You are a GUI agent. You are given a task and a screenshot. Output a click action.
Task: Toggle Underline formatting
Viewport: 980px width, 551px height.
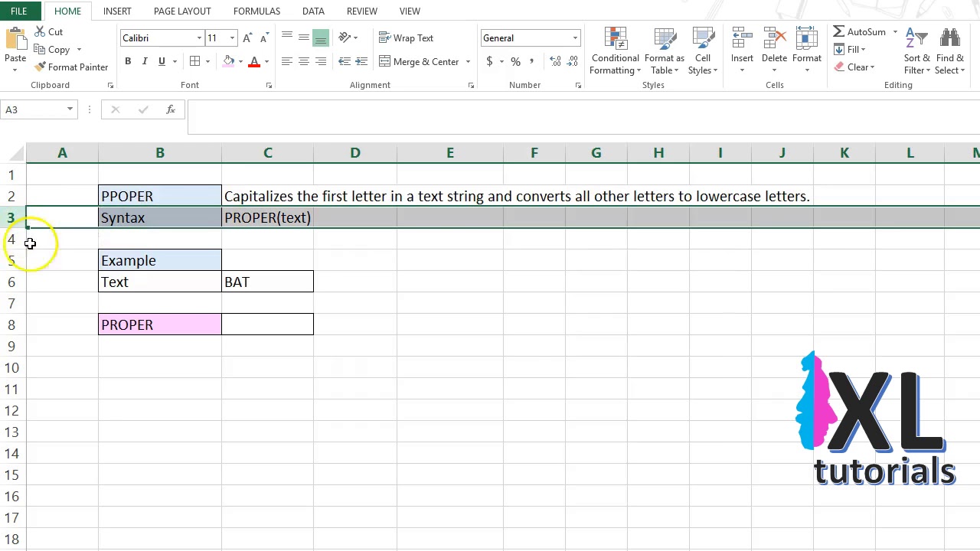coord(162,62)
